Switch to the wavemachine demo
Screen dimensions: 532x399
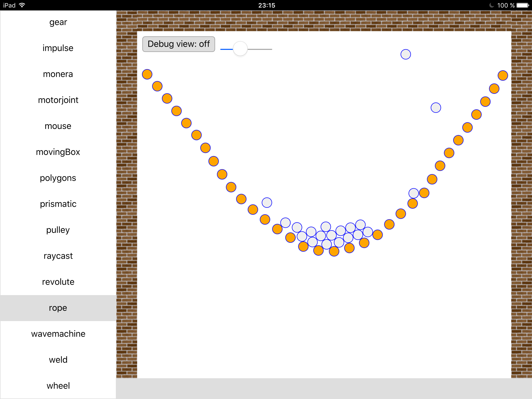point(58,334)
